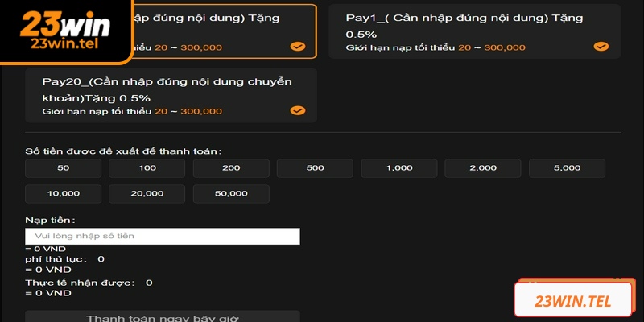
Task: Choose suggested amount 100
Action: (147, 168)
